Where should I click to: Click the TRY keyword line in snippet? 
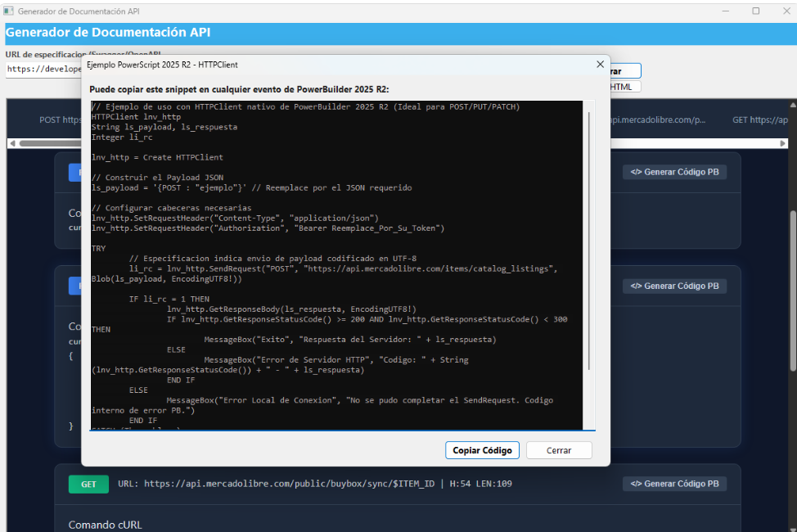pyautogui.click(x=99, y=248)
